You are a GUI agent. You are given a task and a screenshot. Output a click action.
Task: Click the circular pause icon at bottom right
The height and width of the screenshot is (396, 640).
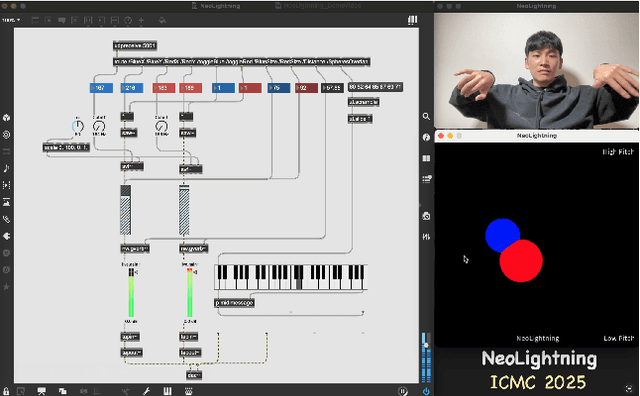402,391
